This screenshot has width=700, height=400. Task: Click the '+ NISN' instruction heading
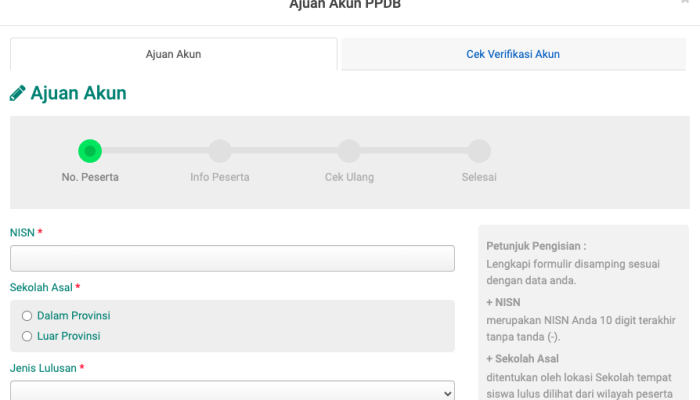(x=503, y=302)
